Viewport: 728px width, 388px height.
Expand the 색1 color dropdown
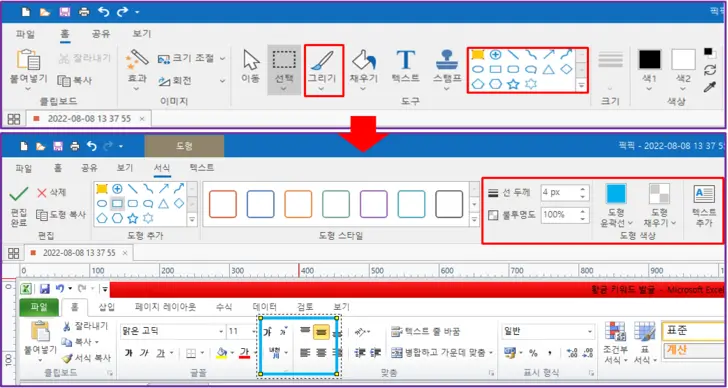pyautogui.click(x=649, y=89)
